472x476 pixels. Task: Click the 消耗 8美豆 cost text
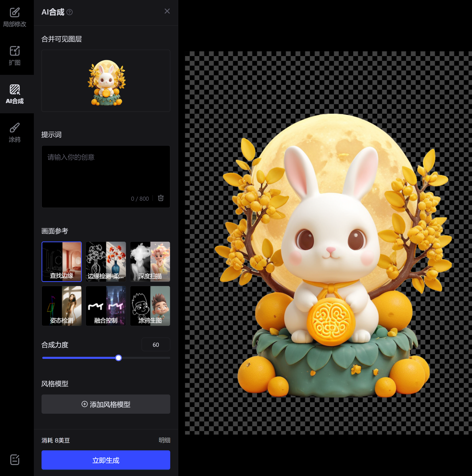click(x=56, y=440)
